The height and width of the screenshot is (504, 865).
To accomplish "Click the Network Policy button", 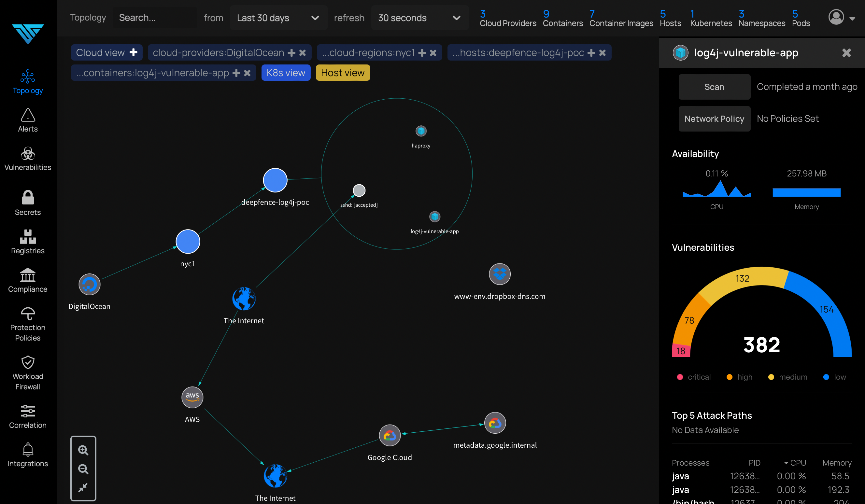I will (714, 119).
